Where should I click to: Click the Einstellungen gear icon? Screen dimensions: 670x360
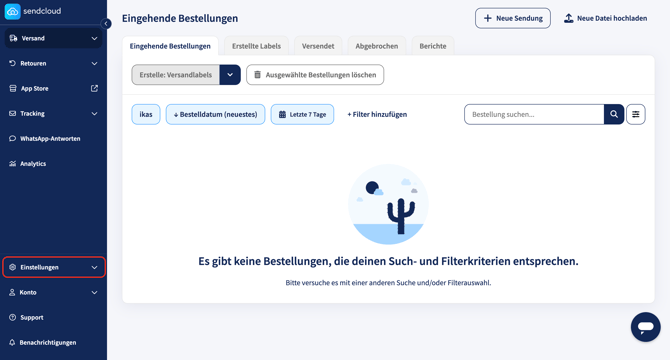pos(12,267)
